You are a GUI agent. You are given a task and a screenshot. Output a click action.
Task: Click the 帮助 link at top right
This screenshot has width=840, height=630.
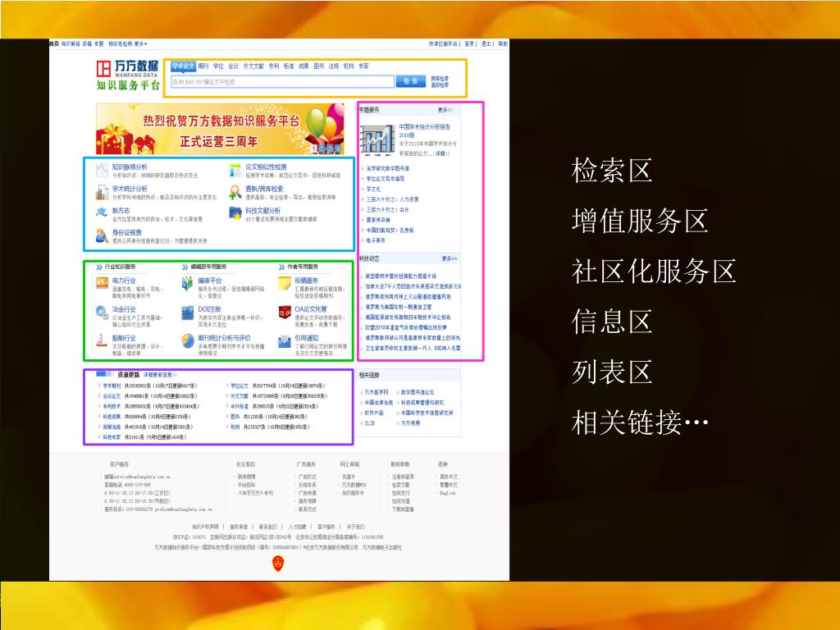pos(503,44)
